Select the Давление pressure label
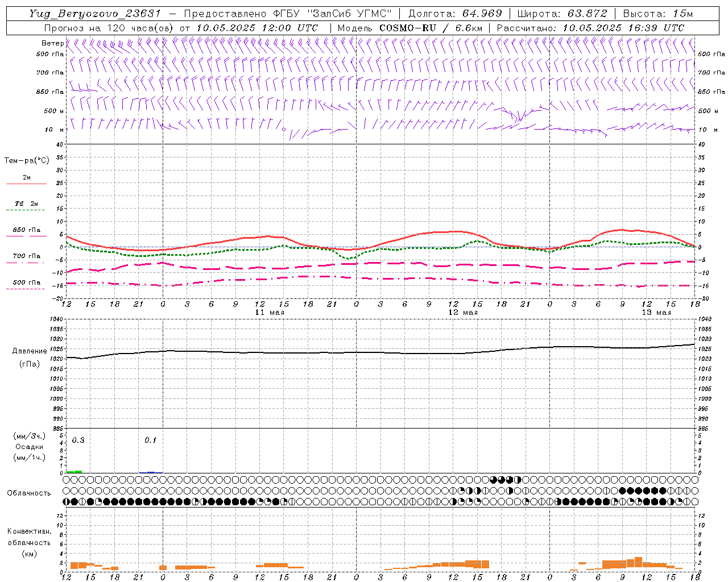This screenshot has width=728, height=582. (27, 351)
